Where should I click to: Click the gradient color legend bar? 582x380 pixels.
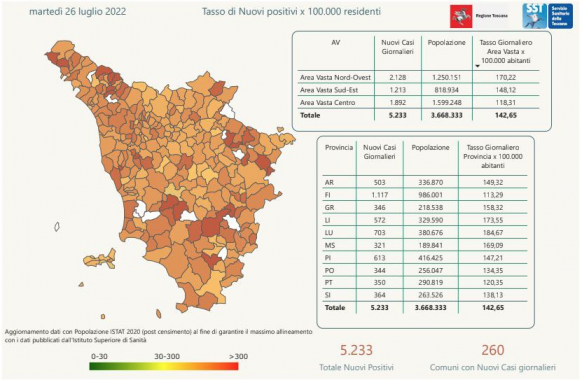tap(164, 366)
